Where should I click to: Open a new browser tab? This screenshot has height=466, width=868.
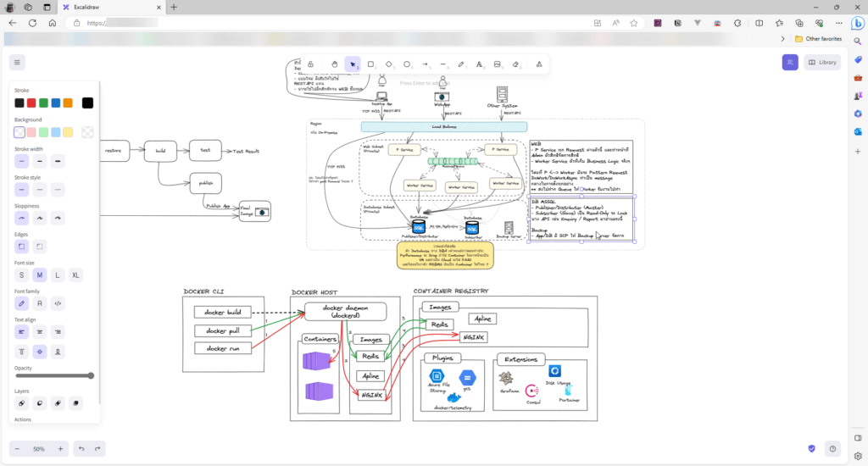[174, 7]
